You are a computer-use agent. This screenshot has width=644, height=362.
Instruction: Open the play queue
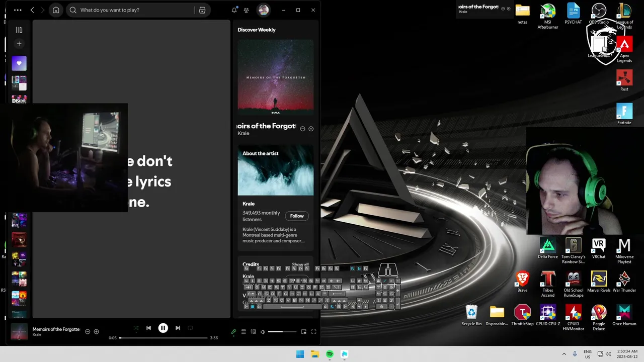coord(244,332)
